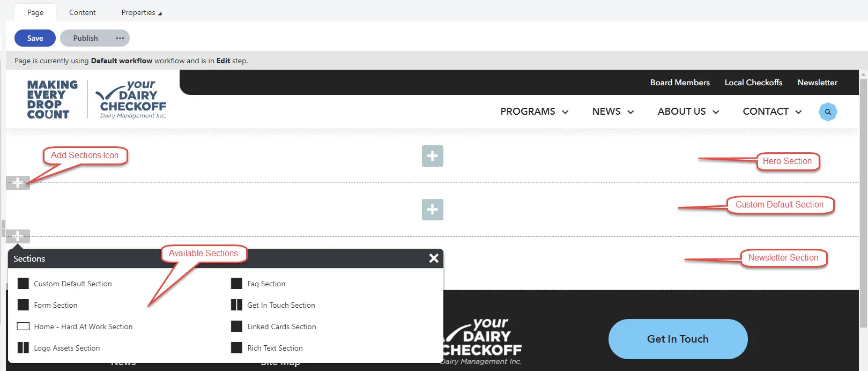Image resolution: width=868 pixels, height=371 pixels.
Task: Open the ABOUT US dropdown menu
Action: click(x=688, y=112)
